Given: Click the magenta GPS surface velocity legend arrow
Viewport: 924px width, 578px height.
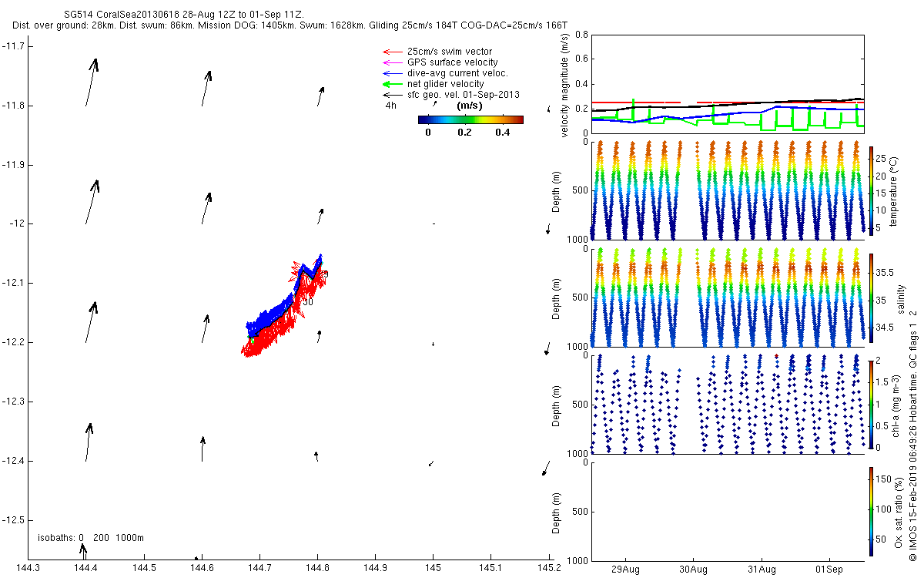Looking at the screenshot, I should pos(393,62).
